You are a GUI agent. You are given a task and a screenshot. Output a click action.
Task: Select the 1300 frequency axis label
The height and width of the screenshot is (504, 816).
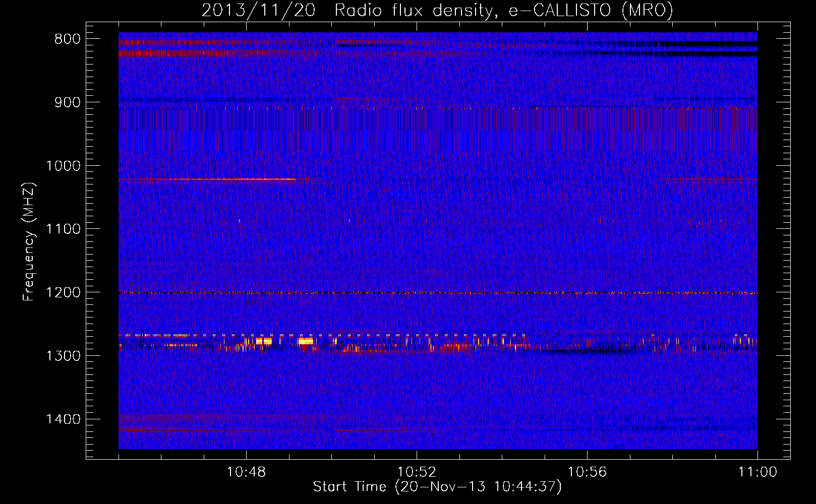[x=63, y=356]
